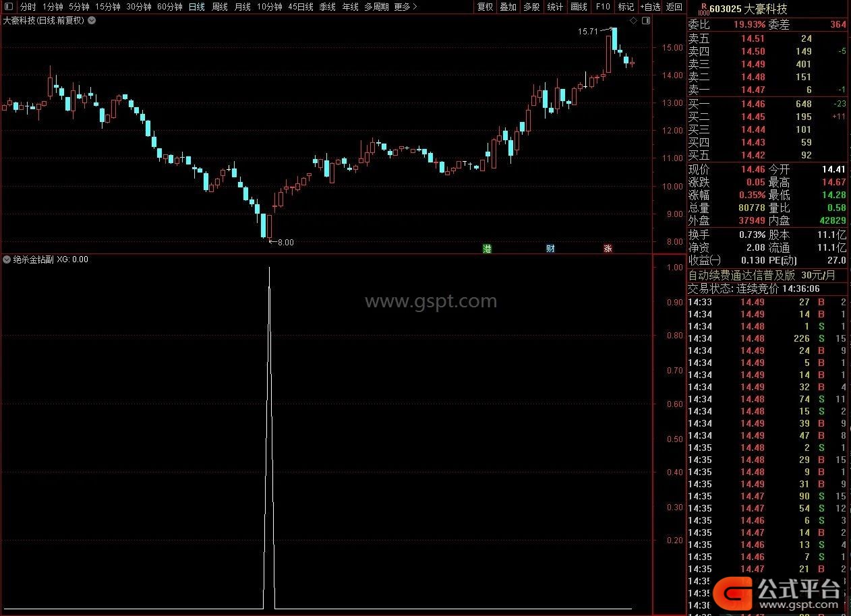Click the 现价 14.46 field
This screenshot has height=616, width=851.
[x=727, y=169]
